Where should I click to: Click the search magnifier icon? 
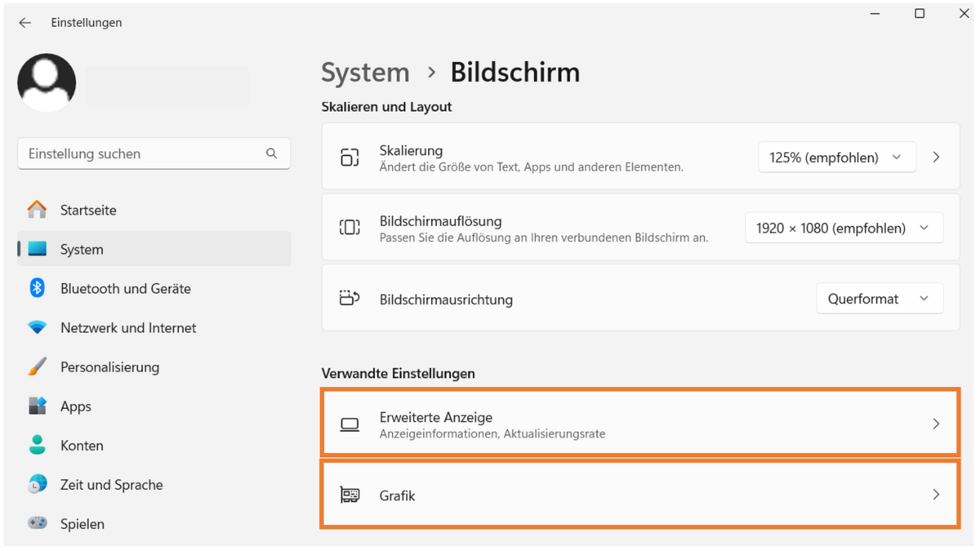(271, 153)
